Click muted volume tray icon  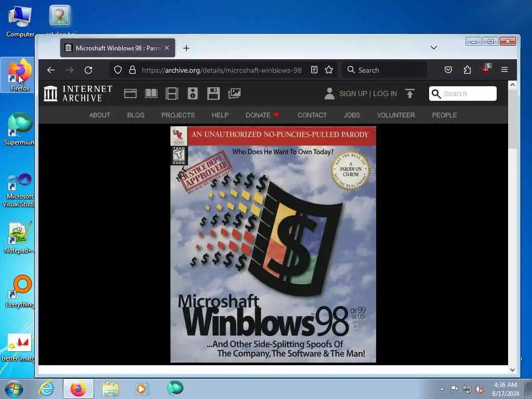coord(480,390)
